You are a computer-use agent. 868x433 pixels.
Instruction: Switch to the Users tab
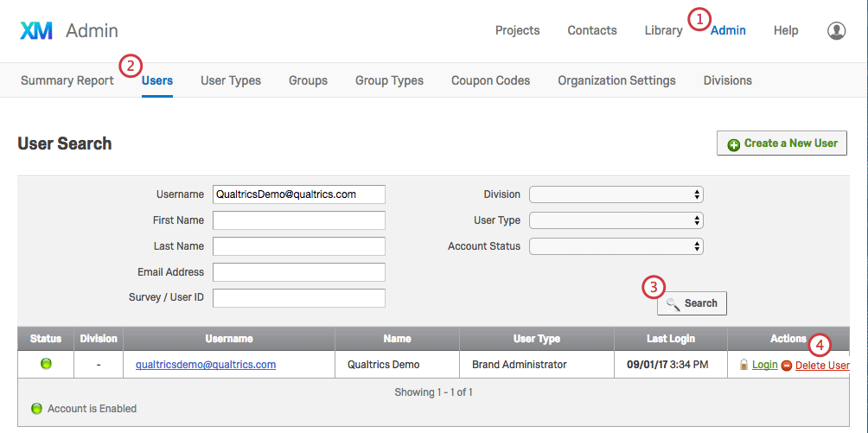pos(157,81)
